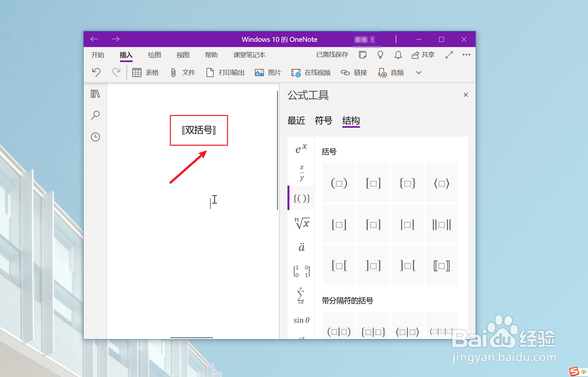Open the 课堂笔记本 tab
Image resolution: width=588 pixels, height=377 pixels.
[250, 55]
